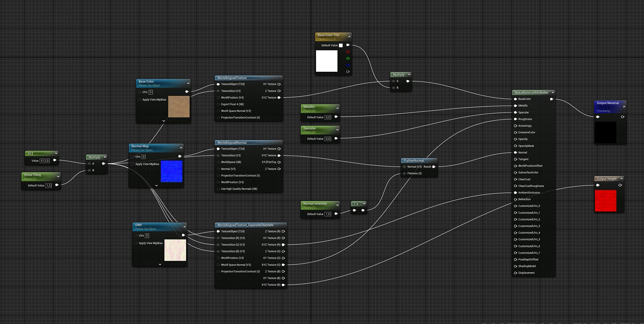
Task: Click the Output Height input pin
Action: click(x=598, y=185)
